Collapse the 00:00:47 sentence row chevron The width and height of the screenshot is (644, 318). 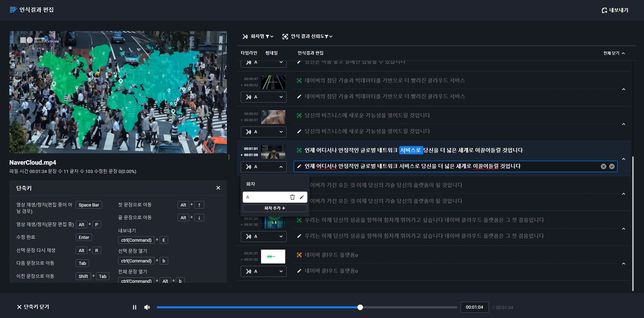(624, 89)
